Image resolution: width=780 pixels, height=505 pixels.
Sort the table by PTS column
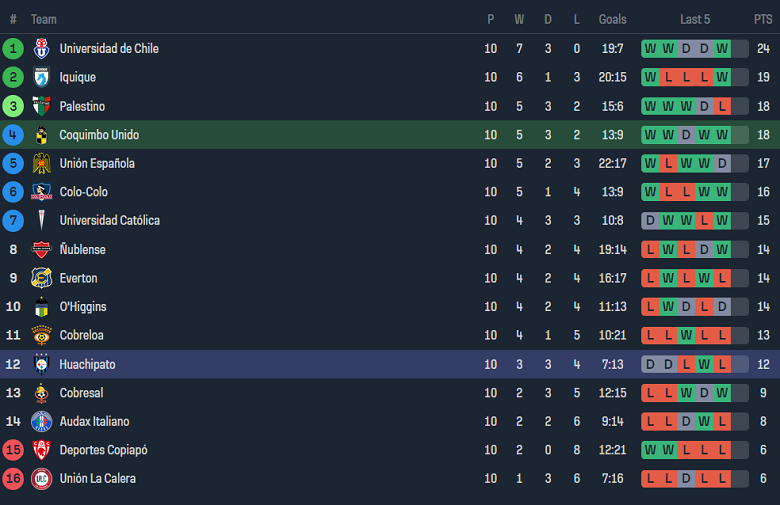tap(763, 19)
